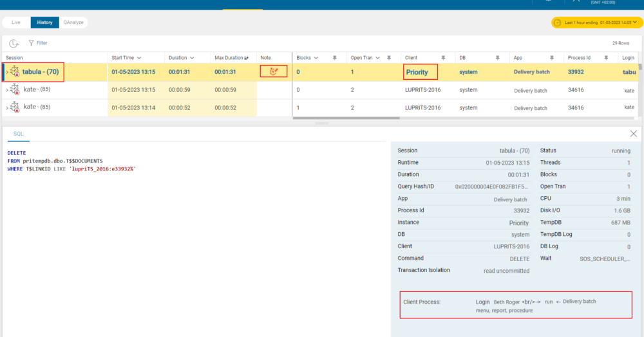Viewport: 644px width, 337px height.
Task: Pin the Process Id column
Action: [606, 58]
